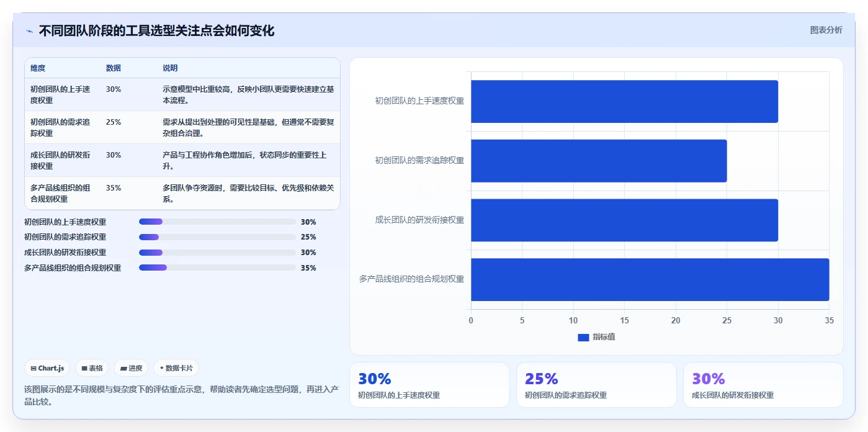Click x-axis tick label 20
The height and width of the screenshot is (432, 868).
[676, 320]
